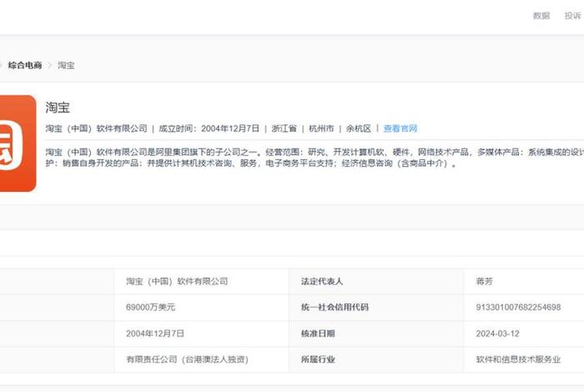Click approval date 2024-03-12

click(497, 334)
